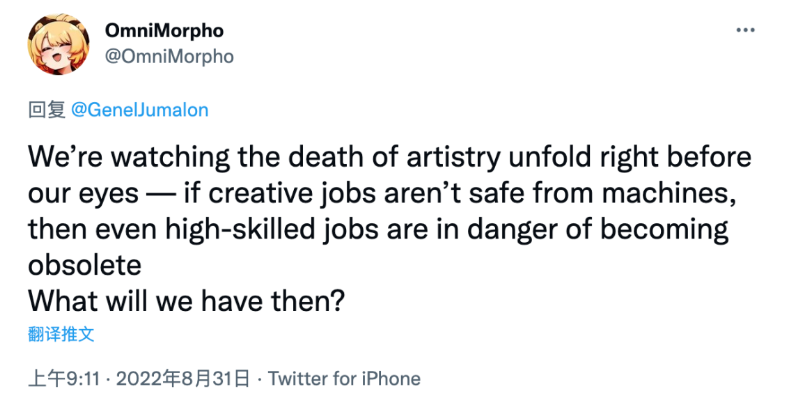
Task: Open the Twitter for iPhone source link
Action: coord(344,379)
